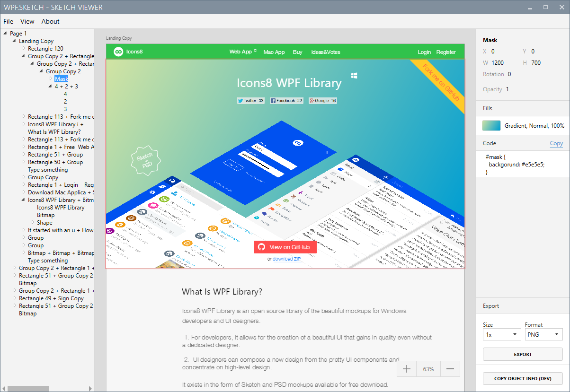The width and height of the screenshot is (570, 392).
Task: Open the Format dropdown showing PNG
Action: (543, 334)
